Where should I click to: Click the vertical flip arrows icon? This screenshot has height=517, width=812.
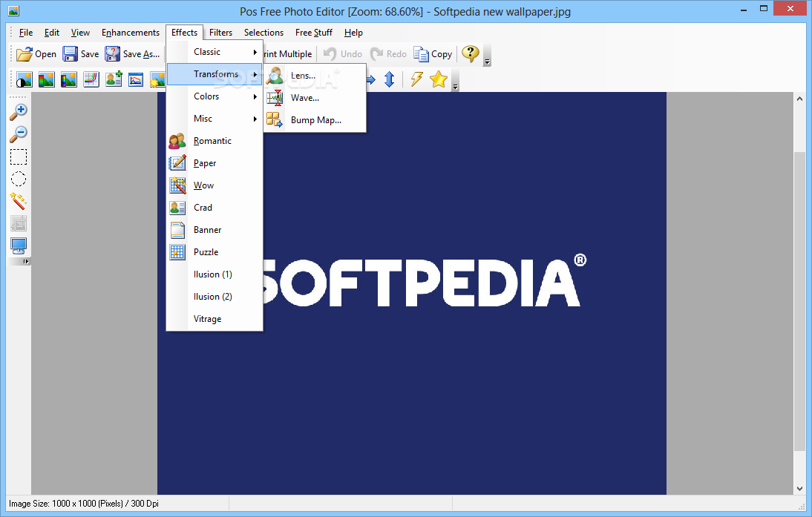click(x=390, y=79)
